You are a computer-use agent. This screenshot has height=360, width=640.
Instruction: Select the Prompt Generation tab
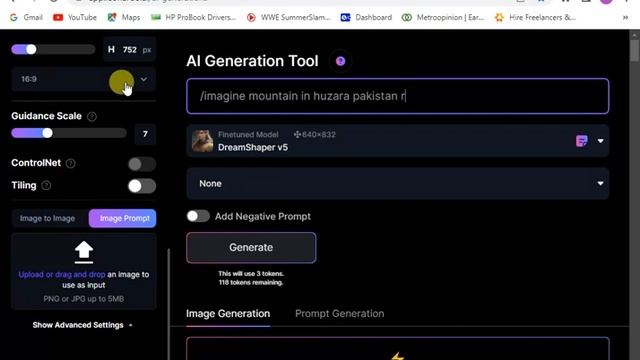click(340, 314)
